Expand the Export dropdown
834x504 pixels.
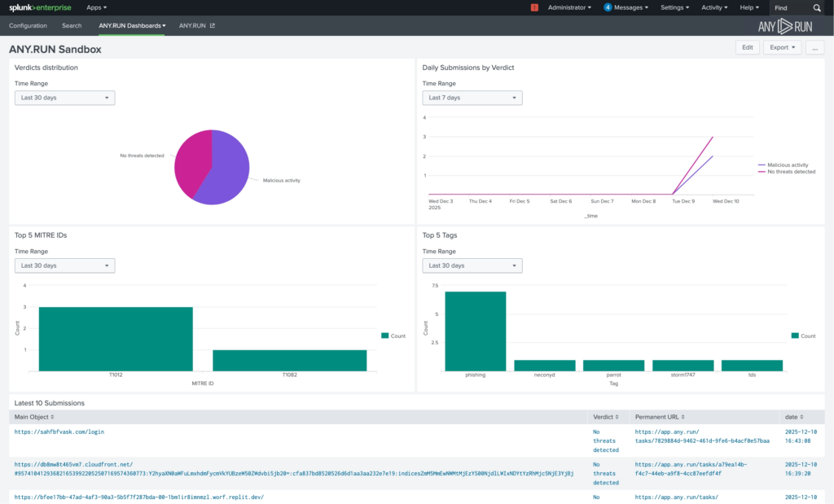(782, 47)
